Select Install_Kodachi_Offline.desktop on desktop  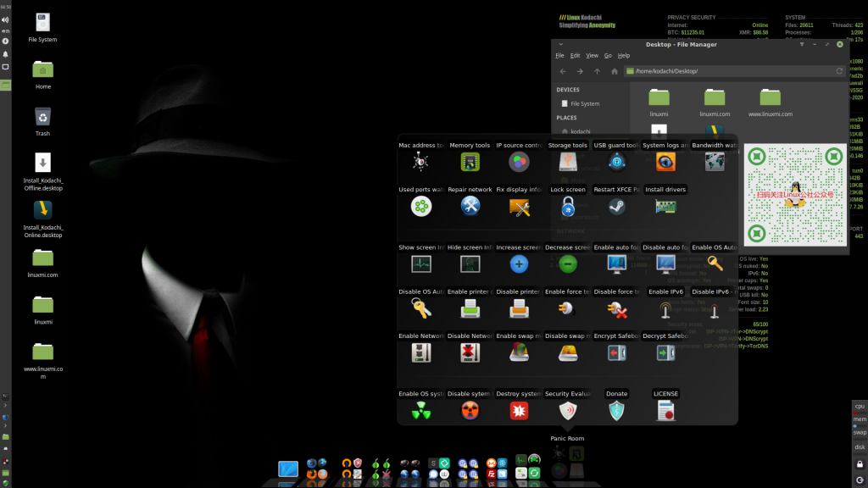coord(42,171)
